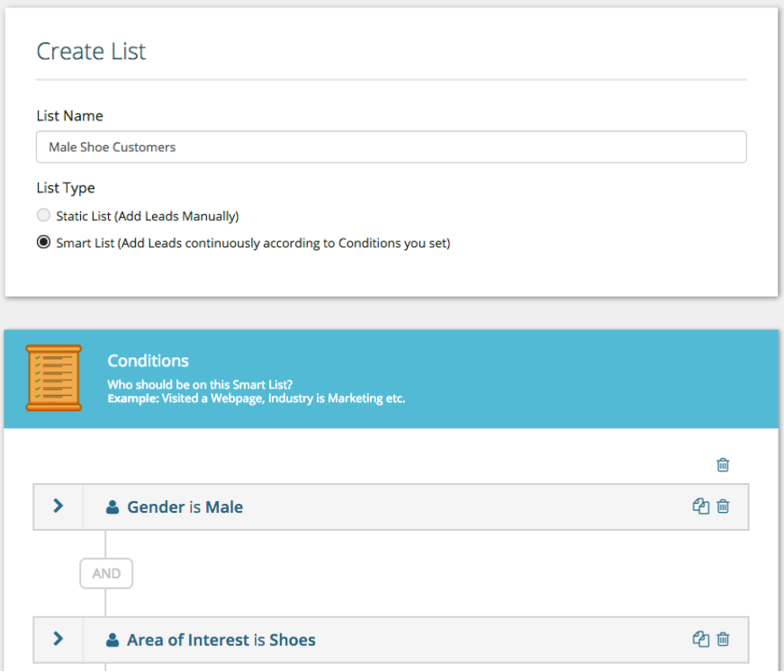
Task: Duplicate the Area of Interest condition
Action: 700,639
